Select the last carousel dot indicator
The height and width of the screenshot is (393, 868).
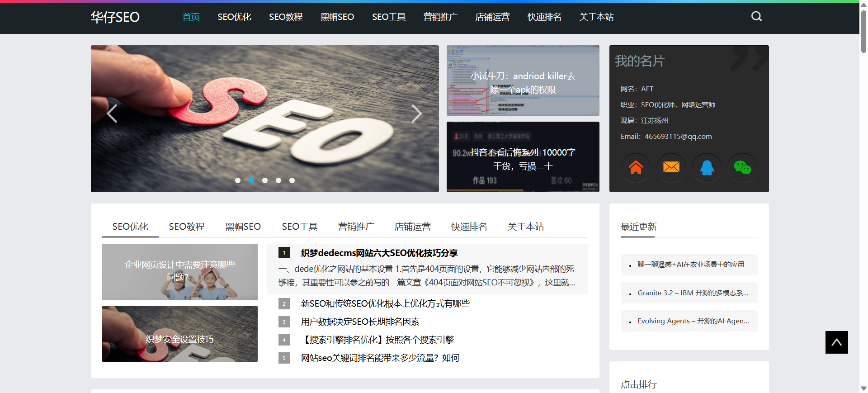[292, 180]
